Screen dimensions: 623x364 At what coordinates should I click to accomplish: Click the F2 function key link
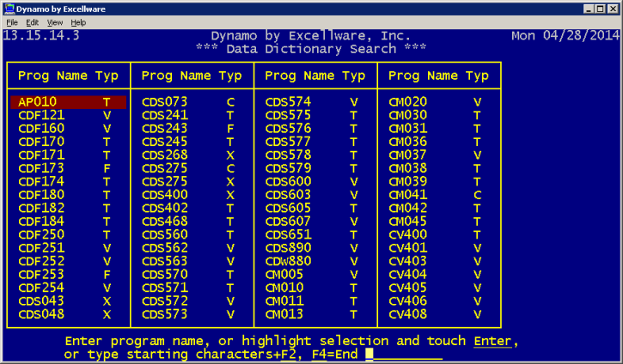click(288, 355)
